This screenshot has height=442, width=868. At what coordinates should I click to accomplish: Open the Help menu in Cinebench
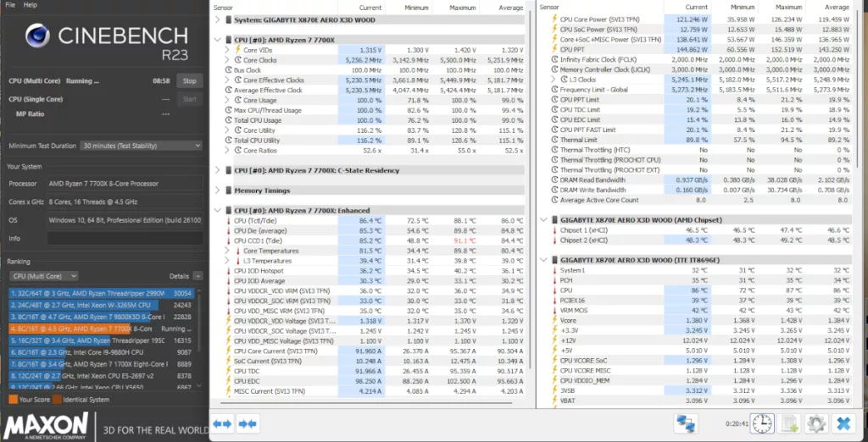(x=31, y=4)
